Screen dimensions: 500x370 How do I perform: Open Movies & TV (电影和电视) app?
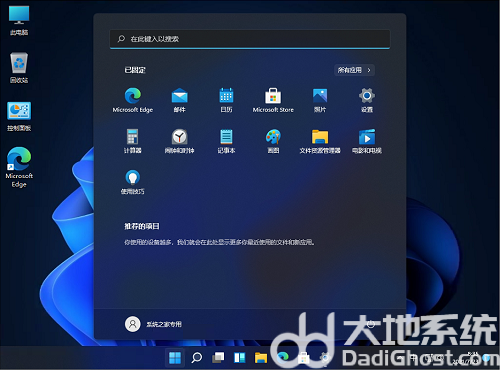tap(367, 141)
